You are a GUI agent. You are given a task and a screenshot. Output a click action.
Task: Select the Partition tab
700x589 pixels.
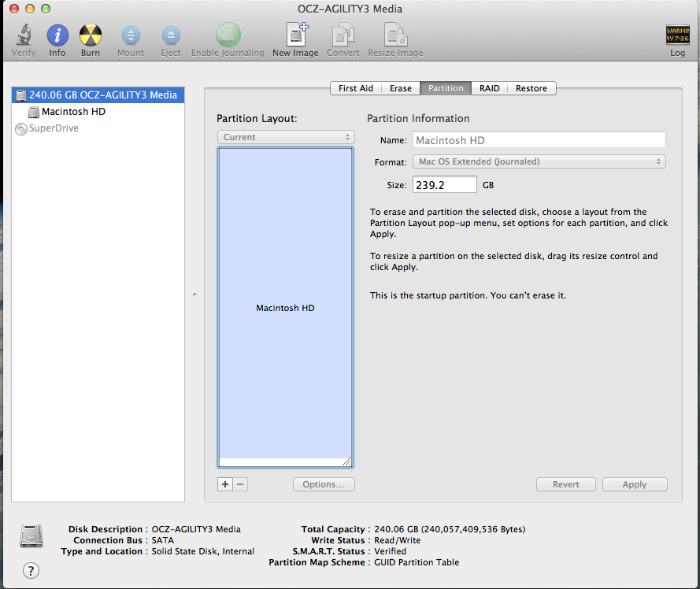(446, 88)
